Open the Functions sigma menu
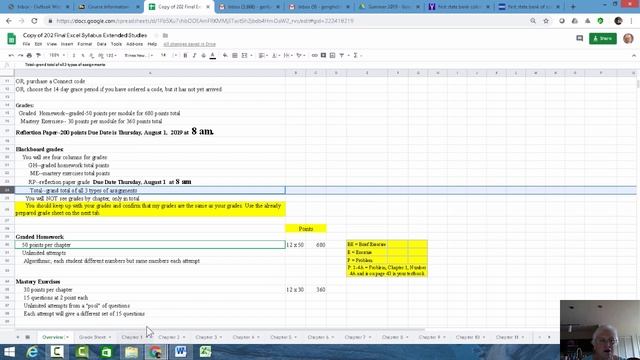This screenshot has height=360, width=640. point(356,56)
